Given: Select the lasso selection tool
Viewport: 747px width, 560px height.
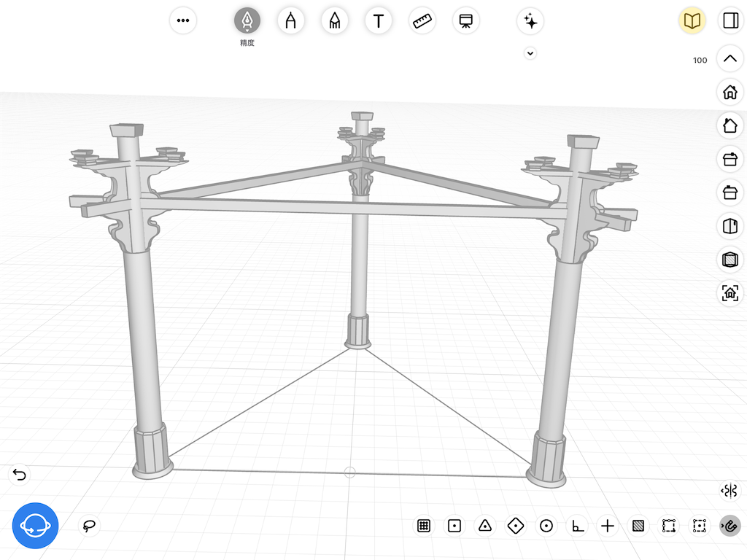Looking at the screenshot, I should pos(89,526).
